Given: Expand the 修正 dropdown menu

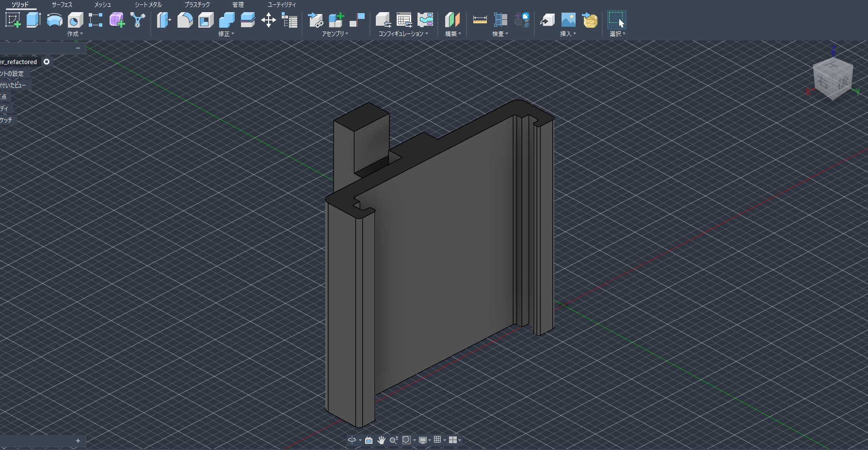Looking at the screenshot, I should pos(226,34).
